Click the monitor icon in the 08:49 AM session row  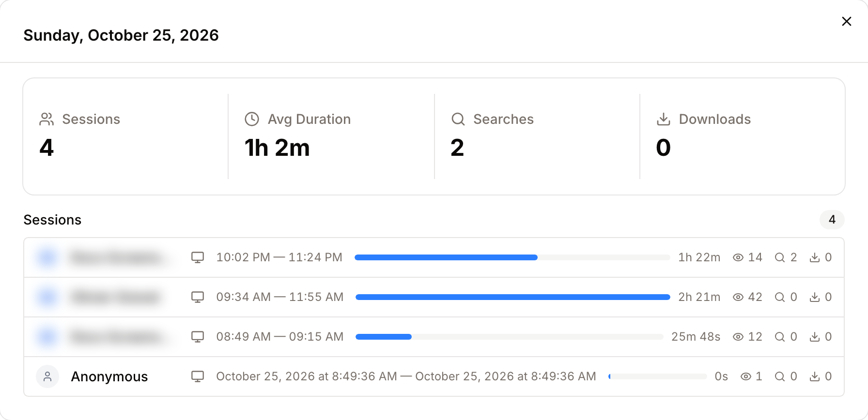[x=198, y=337]
